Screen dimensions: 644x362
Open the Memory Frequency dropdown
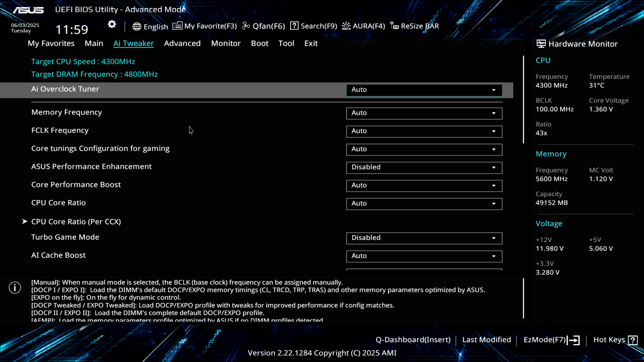(424, 113)
